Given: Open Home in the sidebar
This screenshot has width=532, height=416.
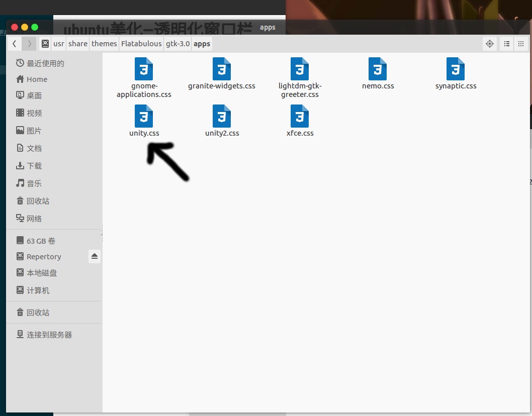Looking at the screenshot, I should [x=37, y=79].
